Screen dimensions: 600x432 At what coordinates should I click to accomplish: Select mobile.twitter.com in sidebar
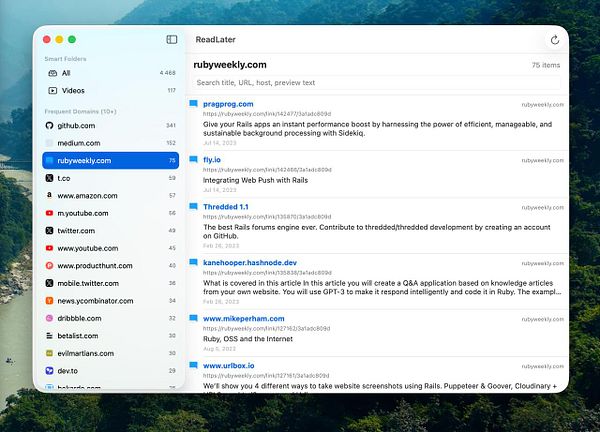pos(111,283)
